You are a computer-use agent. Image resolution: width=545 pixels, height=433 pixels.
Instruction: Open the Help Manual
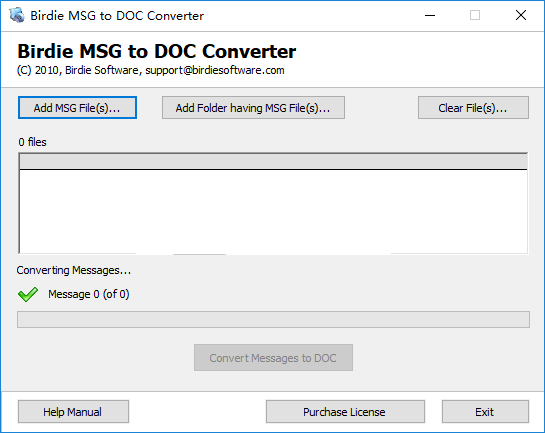73,412
